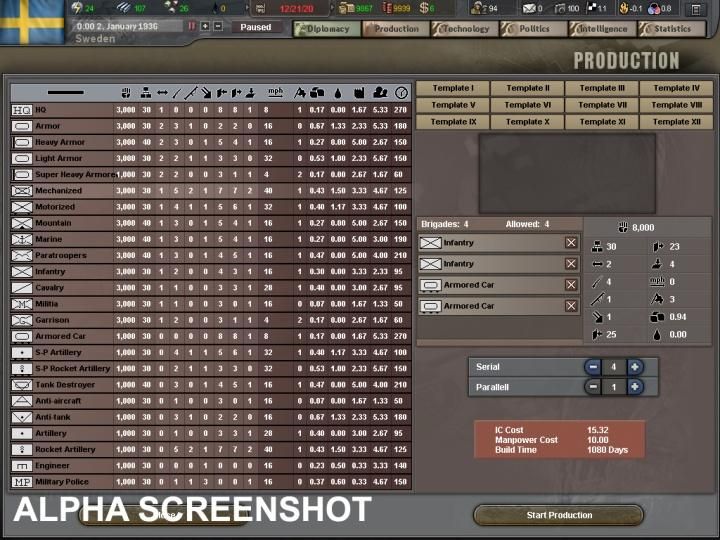720x540 pixels.
Task: Select the Garrison unit icon
Action: (22, 320)
